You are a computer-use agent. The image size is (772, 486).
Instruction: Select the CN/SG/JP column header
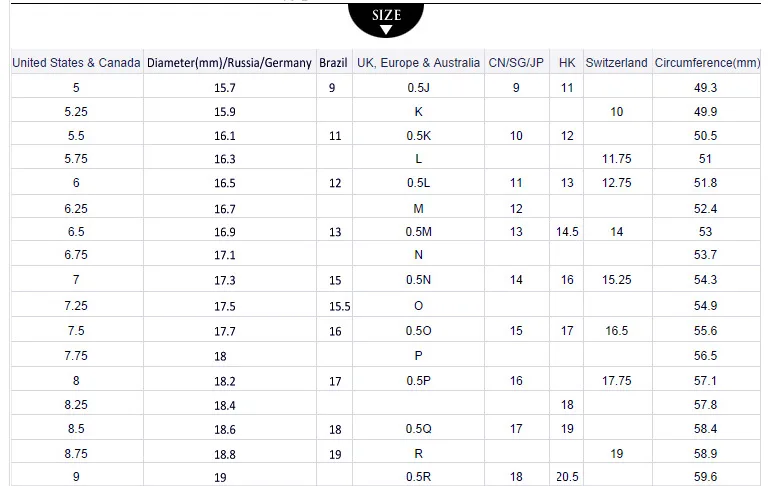pyautogui.click(x=516, y=63)
